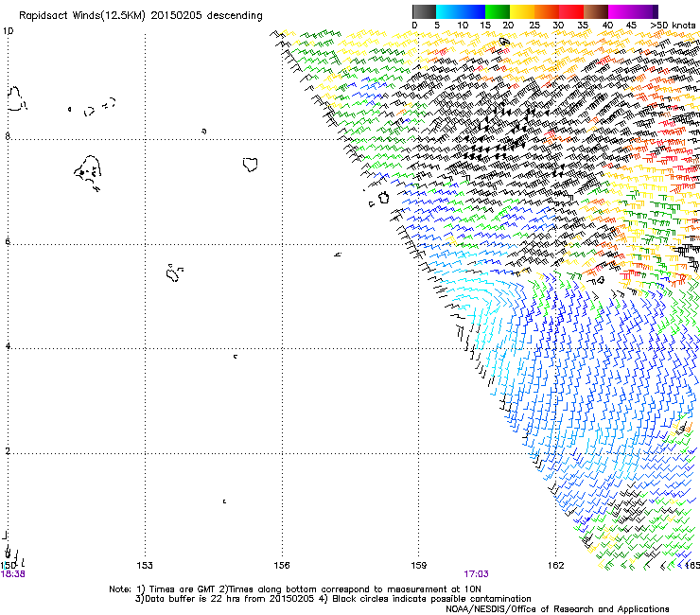Screen dimensions: 700x615
Task: Click the red 30-35 knots legend color
Action: [x=571, y=11]
